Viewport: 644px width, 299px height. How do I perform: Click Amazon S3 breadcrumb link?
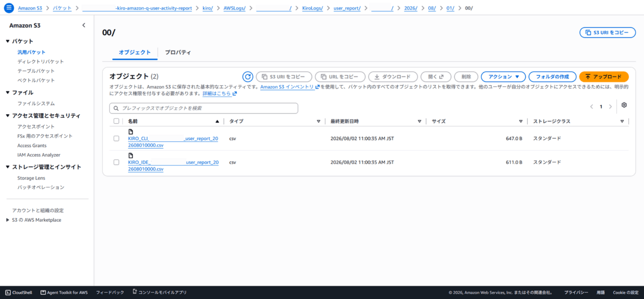[30, 8]
